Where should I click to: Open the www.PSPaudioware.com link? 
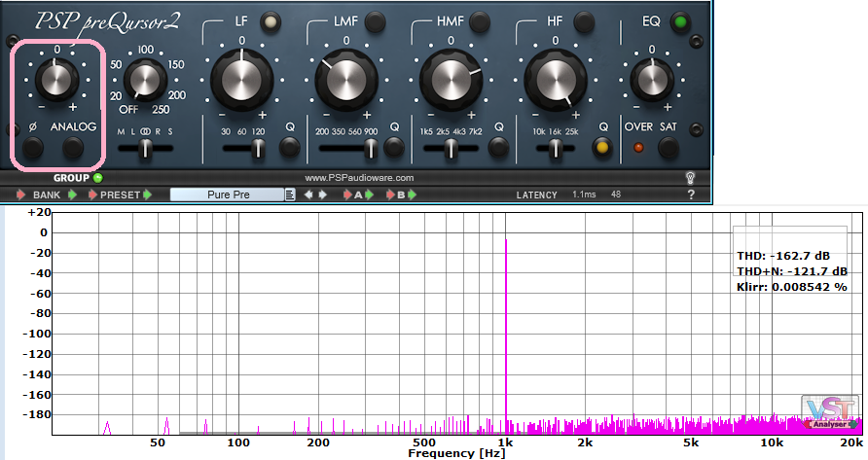(359, 178)
